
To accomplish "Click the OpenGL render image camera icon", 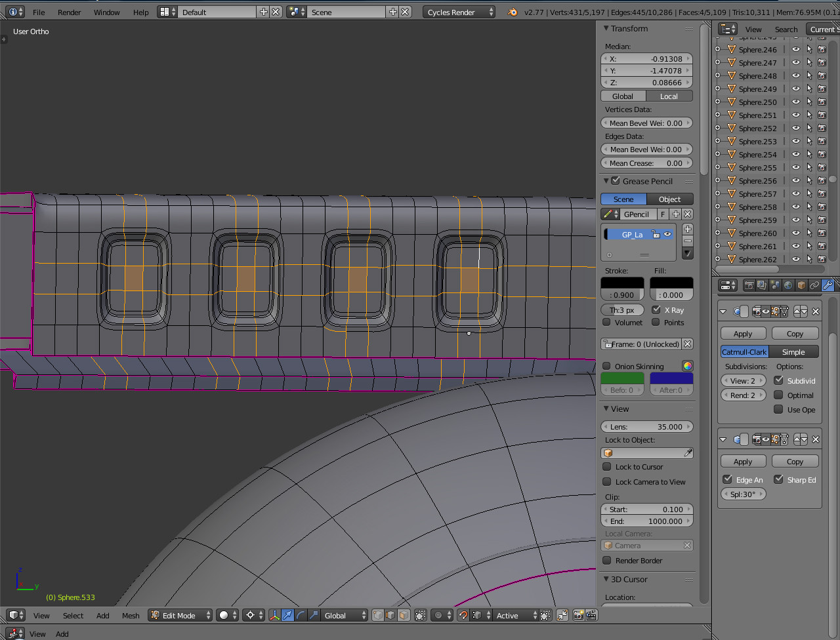I will click(579, 615).
